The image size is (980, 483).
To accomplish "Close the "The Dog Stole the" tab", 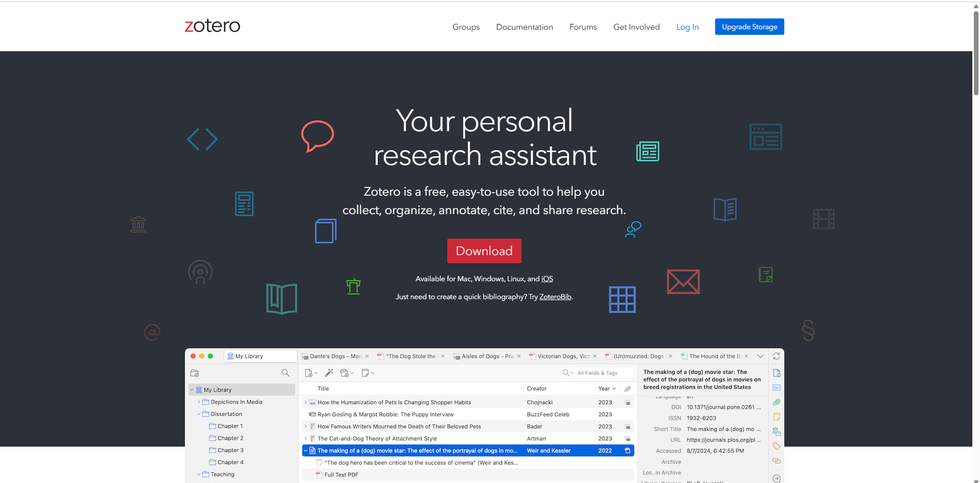I will point(443,356).
